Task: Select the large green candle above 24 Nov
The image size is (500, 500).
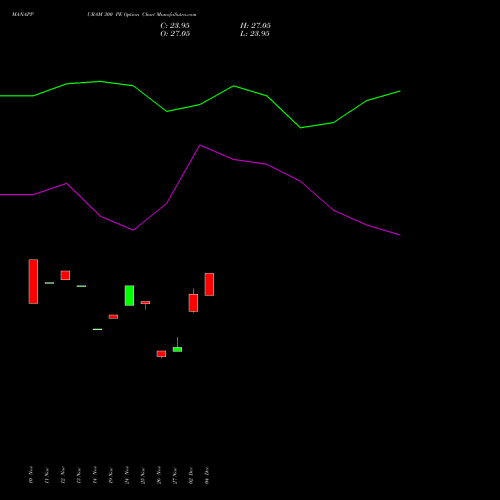Action: pyautogui.click(x=129, y=295)
